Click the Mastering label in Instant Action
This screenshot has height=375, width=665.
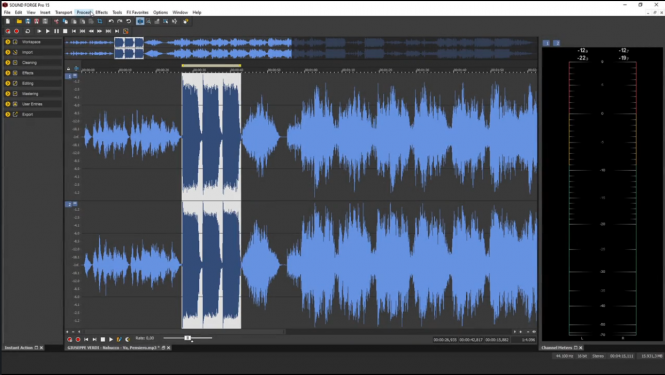(x=30, y=94)
